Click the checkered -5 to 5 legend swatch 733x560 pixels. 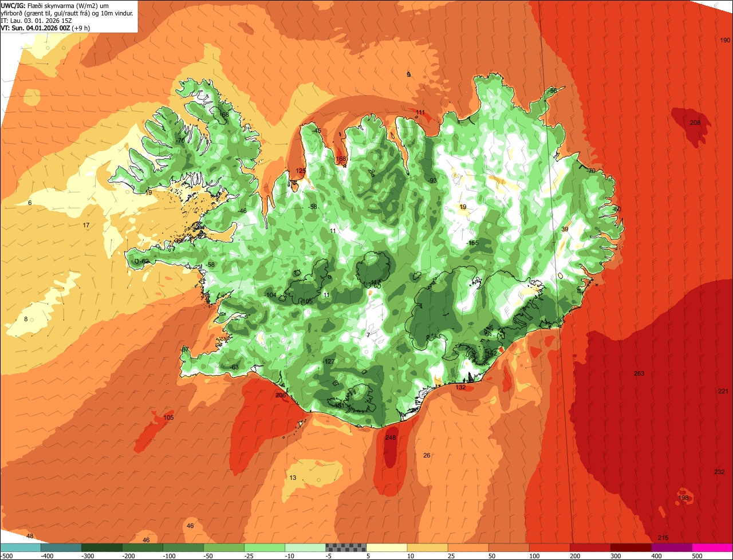pos(346,547)
